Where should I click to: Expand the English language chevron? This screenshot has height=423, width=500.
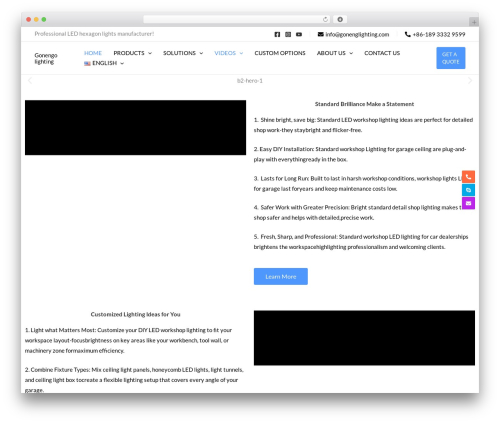pos(122,63)
